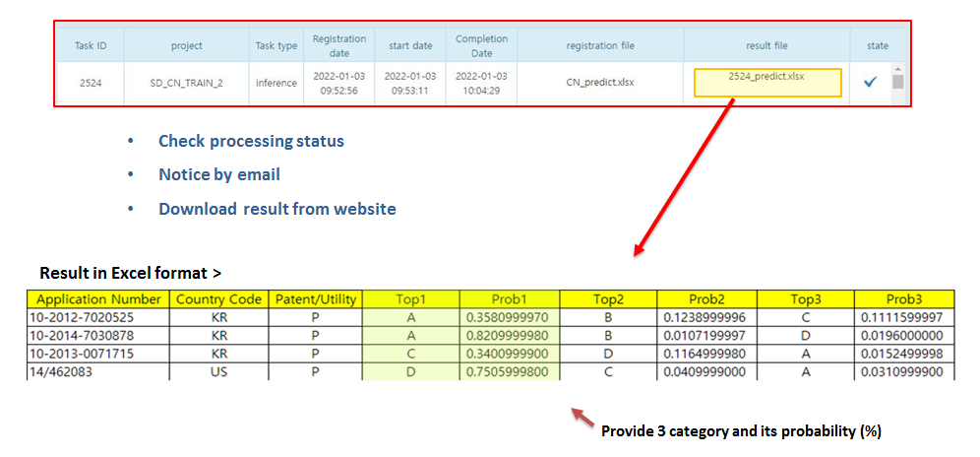Click the Country Code header cell
Viewport: 980px width, 457px height.
point(218,299)
